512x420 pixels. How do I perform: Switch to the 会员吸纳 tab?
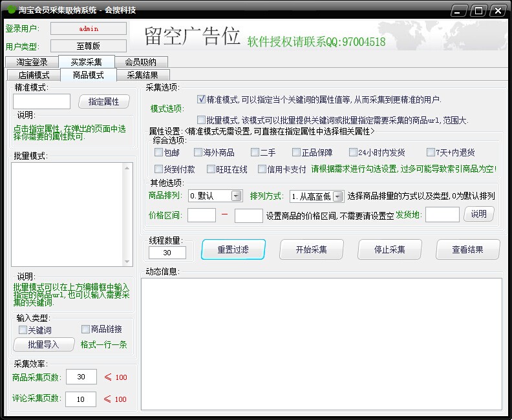pyautogui.click(x=141, y=61)
